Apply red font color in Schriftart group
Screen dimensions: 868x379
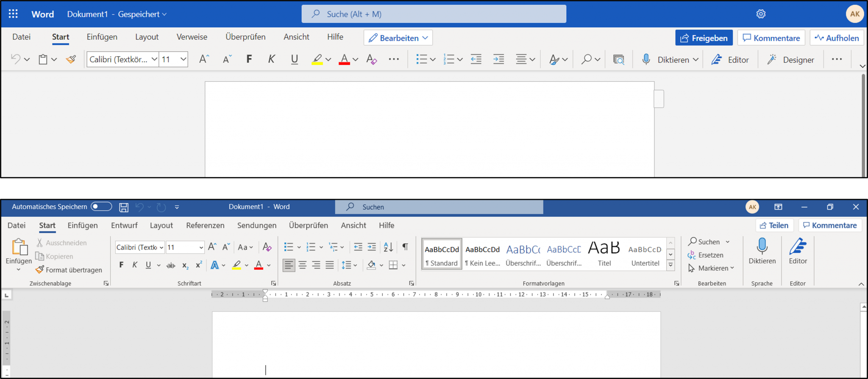click(259, 265)
